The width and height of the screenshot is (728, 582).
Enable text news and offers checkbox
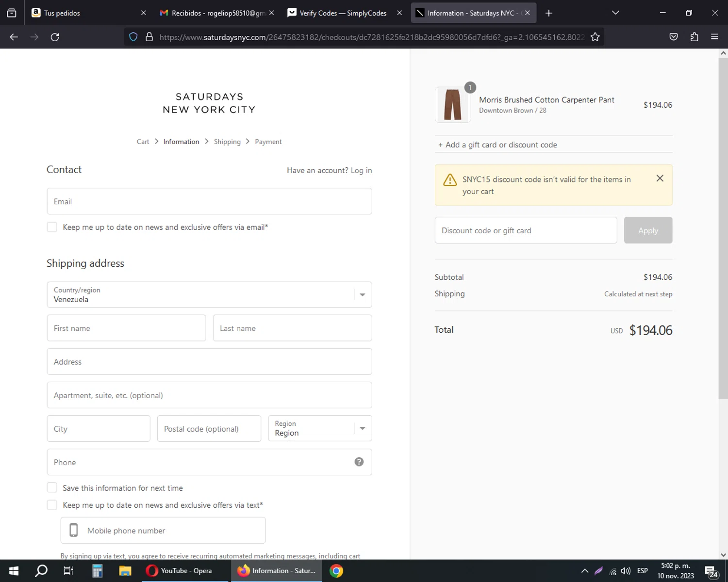coord(52,505)
